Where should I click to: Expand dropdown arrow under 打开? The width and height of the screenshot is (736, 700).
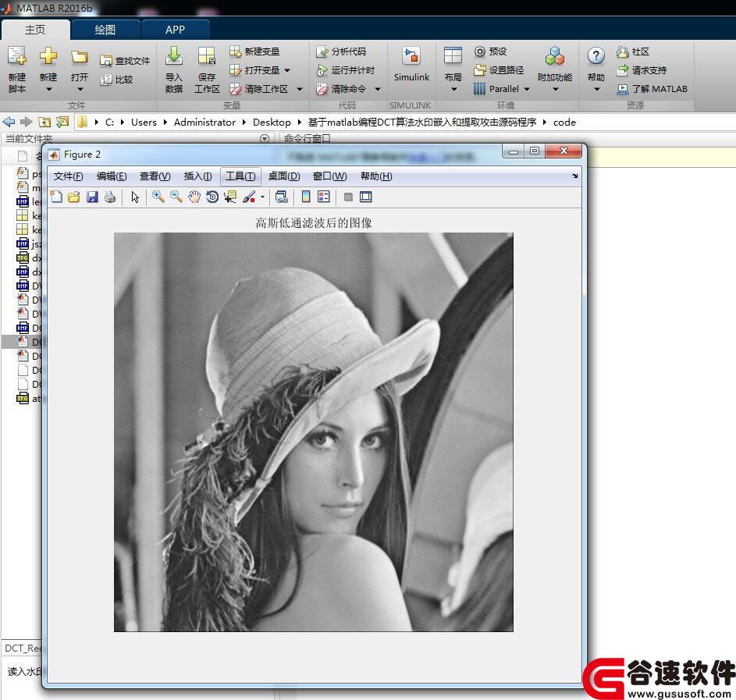coord(80,89)
